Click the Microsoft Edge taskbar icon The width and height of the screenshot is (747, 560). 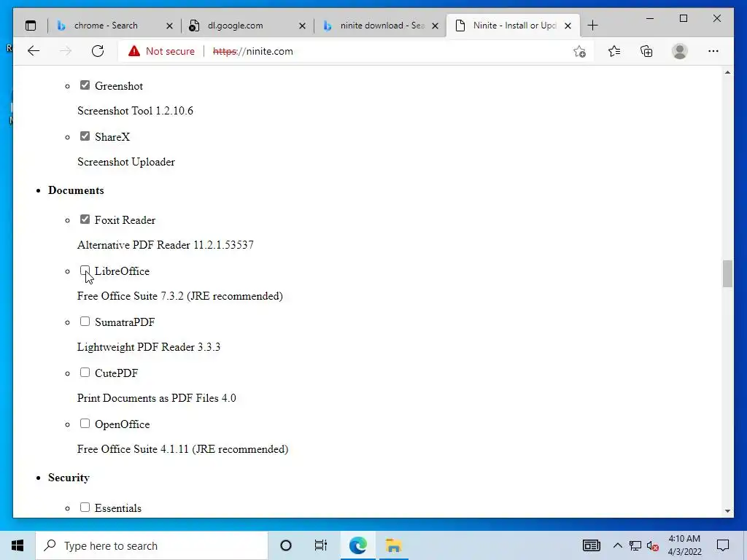357,545
